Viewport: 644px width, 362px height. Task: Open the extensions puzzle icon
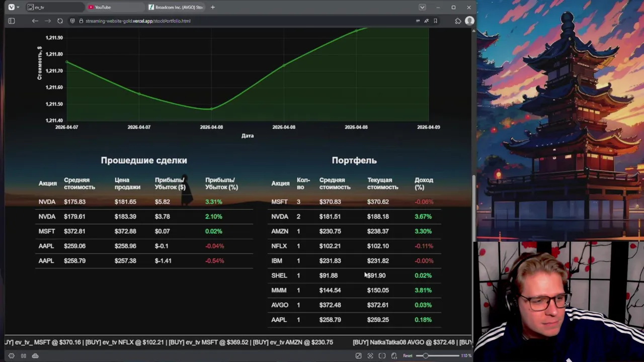(x=458, y=21)
